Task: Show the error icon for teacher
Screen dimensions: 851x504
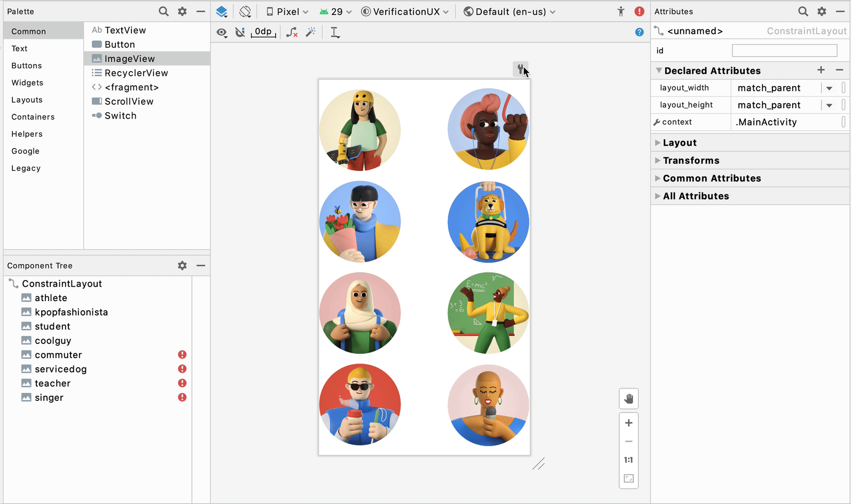Action: point(182,383)
